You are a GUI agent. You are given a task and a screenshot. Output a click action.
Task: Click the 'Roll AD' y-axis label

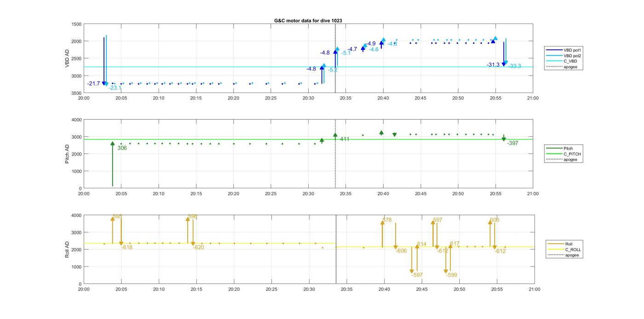[67, 249]
